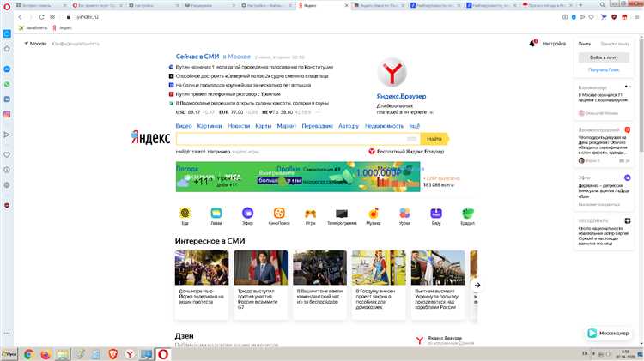Open Instagram in the Opera sidebar
The height and width of the screenshot is (361, 644).
(7, 114)
